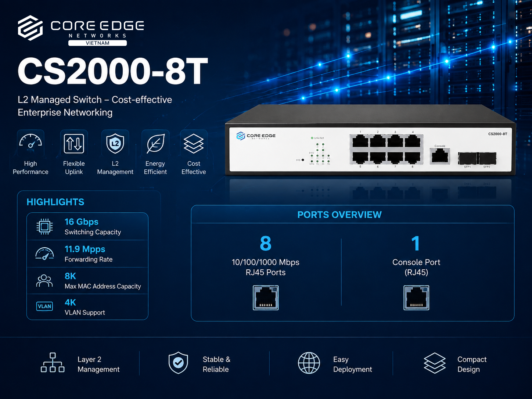Click the 4K value
This screenshot has width=532, height=399.
[x=70, y=302]
